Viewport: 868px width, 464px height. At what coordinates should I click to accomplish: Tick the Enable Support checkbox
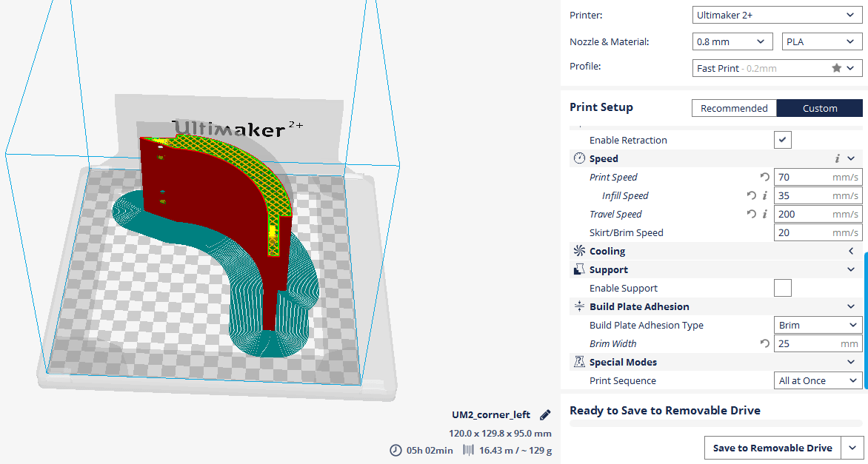click(x=782, y=288)
